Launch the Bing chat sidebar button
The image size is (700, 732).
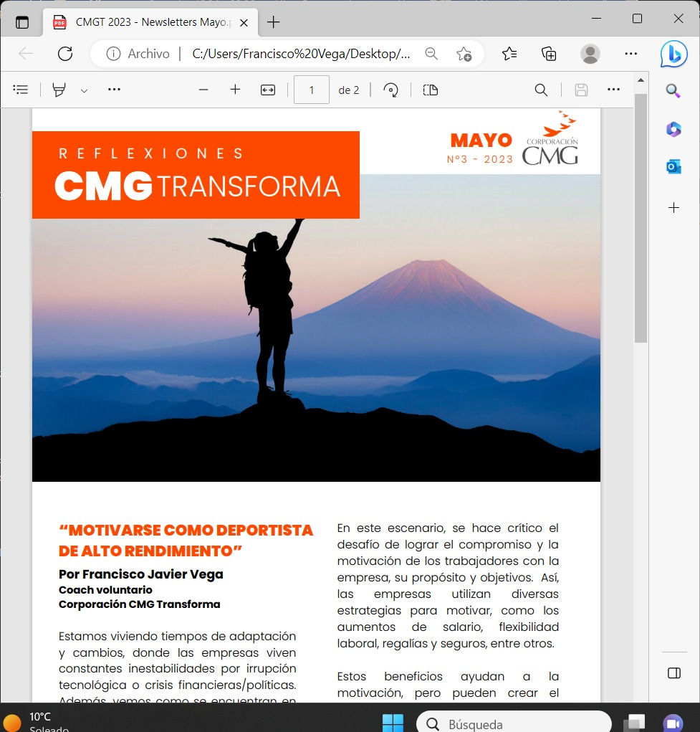tap(674, 54)
